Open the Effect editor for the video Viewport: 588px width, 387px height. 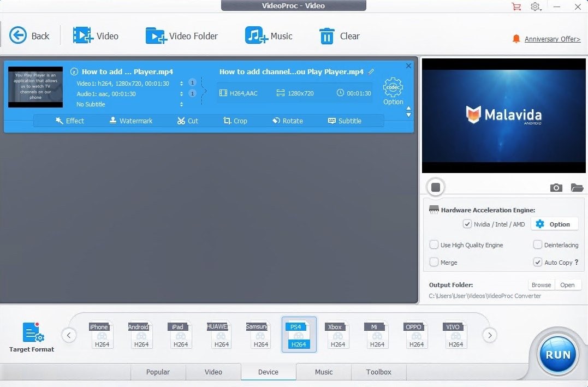70,121
